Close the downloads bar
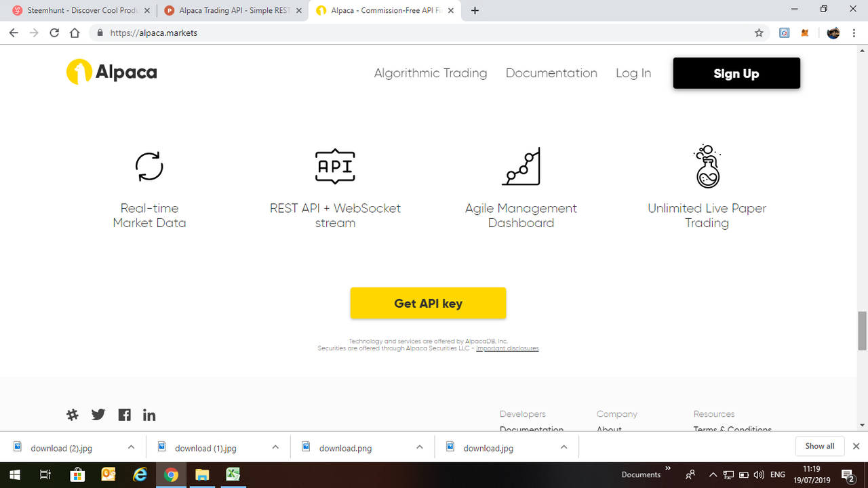Image resolution: width=868 pixels, height=488 pixels. tap(856, 447)
